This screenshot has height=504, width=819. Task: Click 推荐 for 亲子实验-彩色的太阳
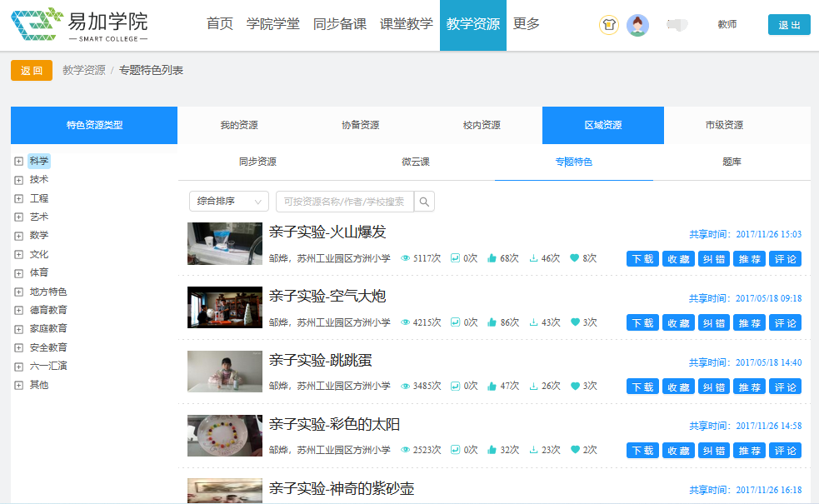tap(750, 451)
